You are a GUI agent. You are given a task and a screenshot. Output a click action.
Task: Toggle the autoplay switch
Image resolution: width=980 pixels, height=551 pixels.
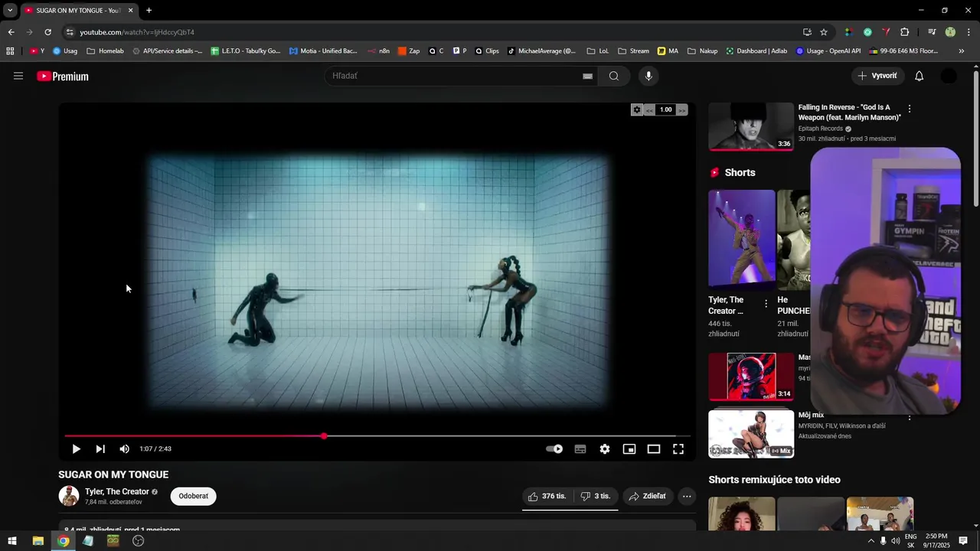(x=554, y=449)
